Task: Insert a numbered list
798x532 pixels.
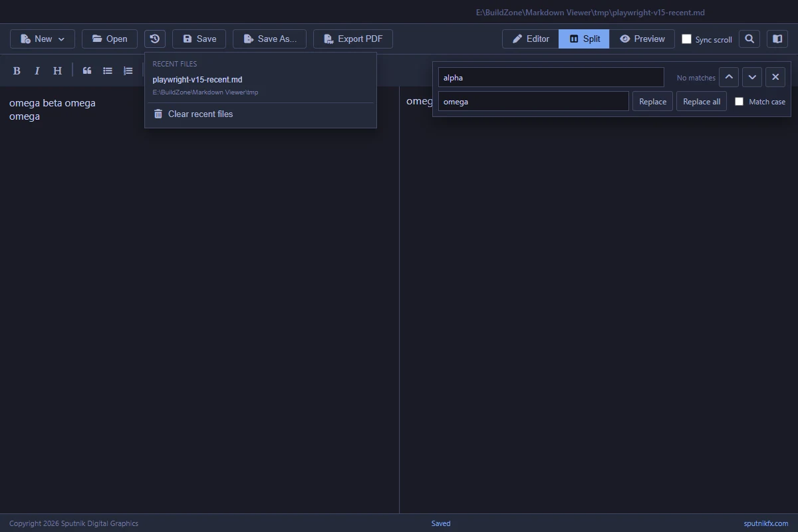Action: pyautogui.click(x=128, y=70)
